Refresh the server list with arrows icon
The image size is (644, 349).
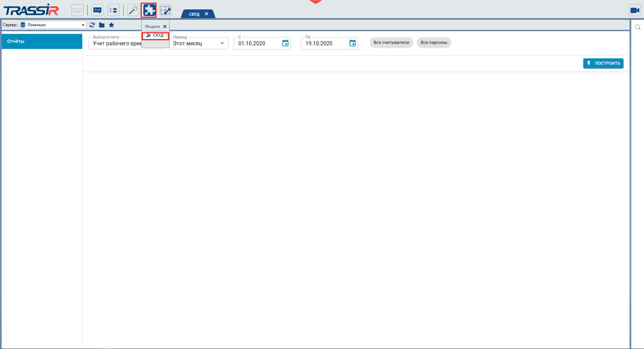(92, 25)
